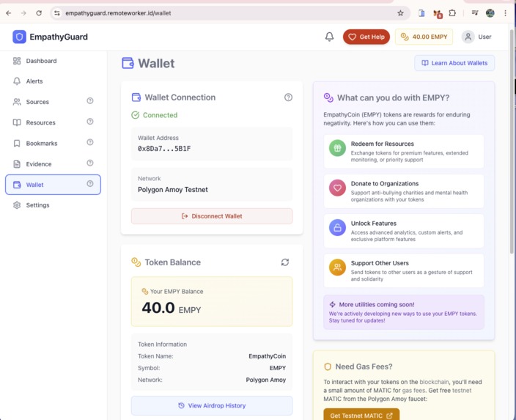Open browser Extensions puzzle icon
The image size is (516, 420).
[x=452, y=13]
